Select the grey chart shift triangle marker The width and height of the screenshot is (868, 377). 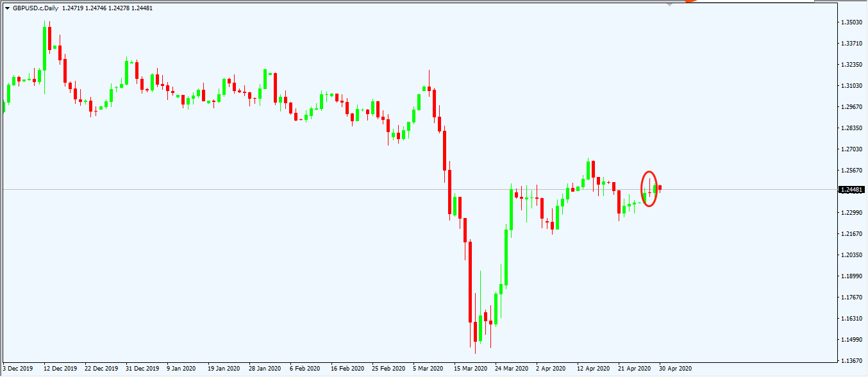click(x=670, y=4)
